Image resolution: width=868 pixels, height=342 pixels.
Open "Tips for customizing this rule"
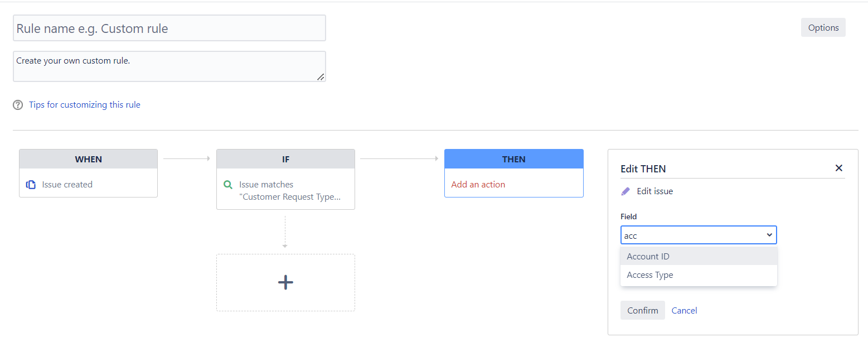point(84,104)
